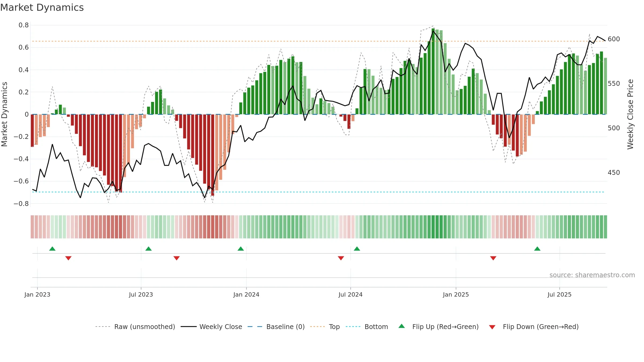
Task: Click the Flip Up (Red→Green) legend label
Action: pyautogui.click(x=445, y=327)
